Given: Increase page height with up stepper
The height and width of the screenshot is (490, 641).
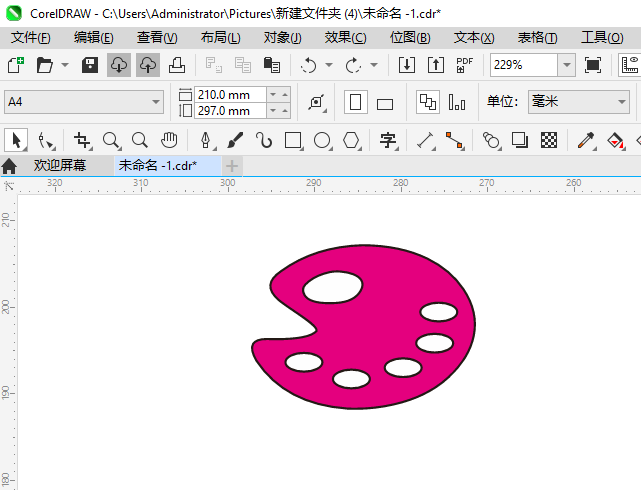Looking at the screenshot, I should click(x=285, y=110).
